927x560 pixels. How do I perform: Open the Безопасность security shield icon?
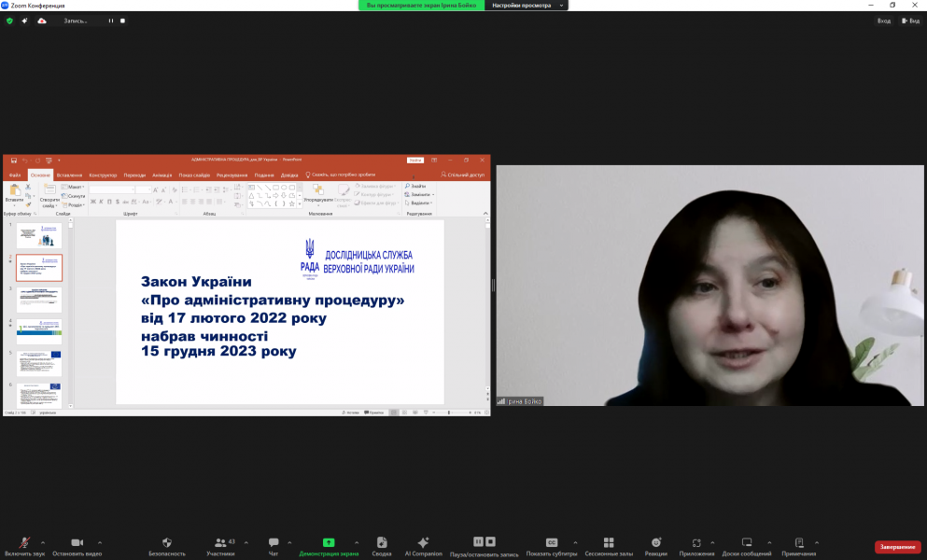pyautogui.click(x=167, y=543)
